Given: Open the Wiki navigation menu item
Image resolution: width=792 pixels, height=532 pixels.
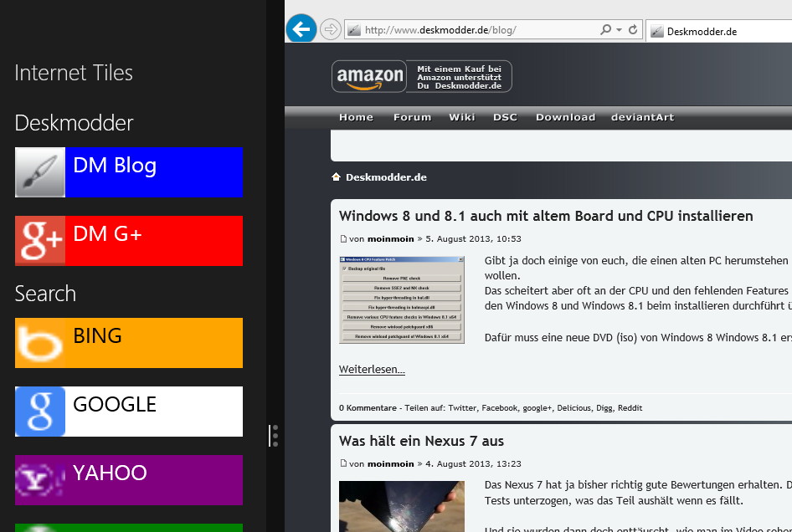Looking at the screenshot, I should pos(461,117).
